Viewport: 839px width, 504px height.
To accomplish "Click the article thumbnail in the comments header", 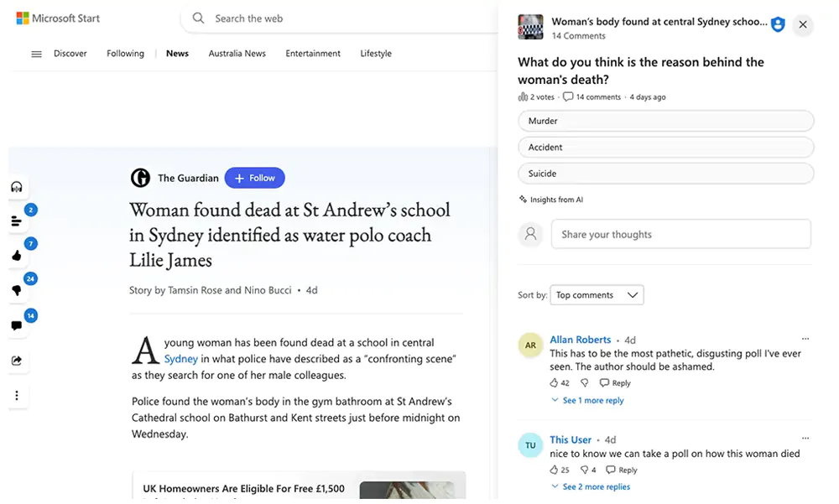I will point(530,27).
